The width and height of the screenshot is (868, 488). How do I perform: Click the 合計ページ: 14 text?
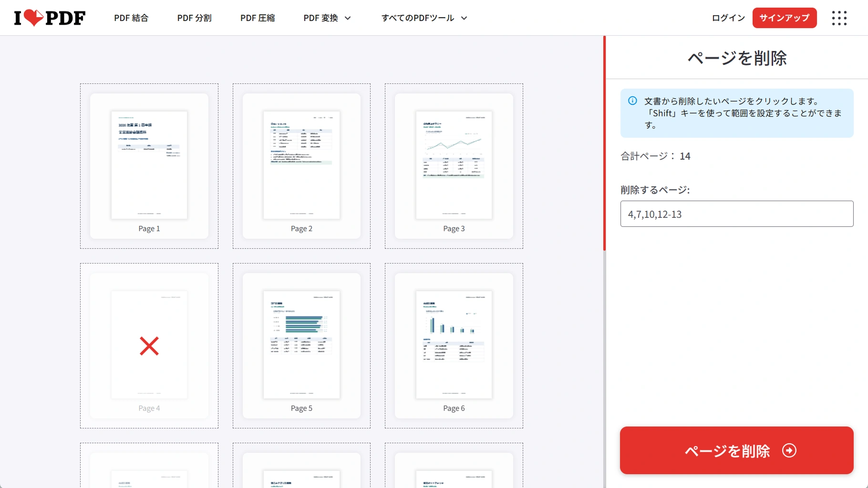tap(655, 156)
